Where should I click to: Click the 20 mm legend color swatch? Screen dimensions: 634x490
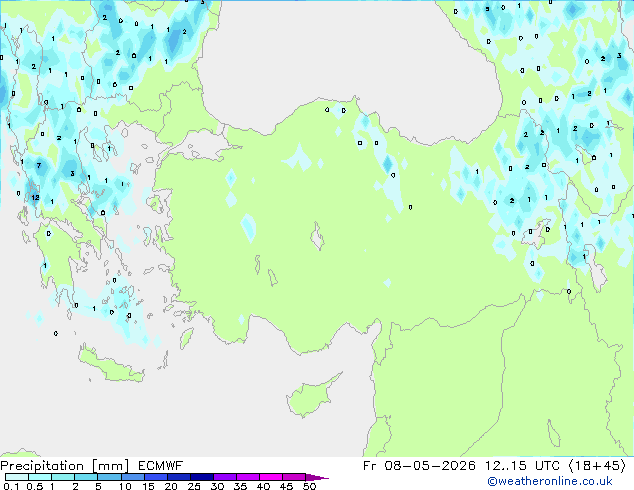(x=178, y=477)
